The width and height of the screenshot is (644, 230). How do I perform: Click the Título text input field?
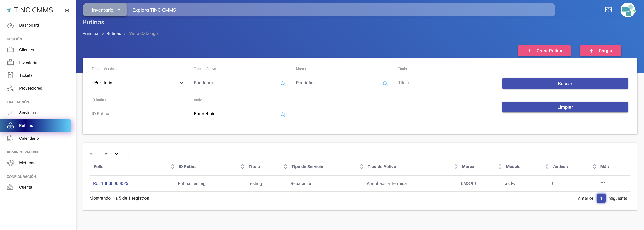pyautogui.click(x=444, y=83)
